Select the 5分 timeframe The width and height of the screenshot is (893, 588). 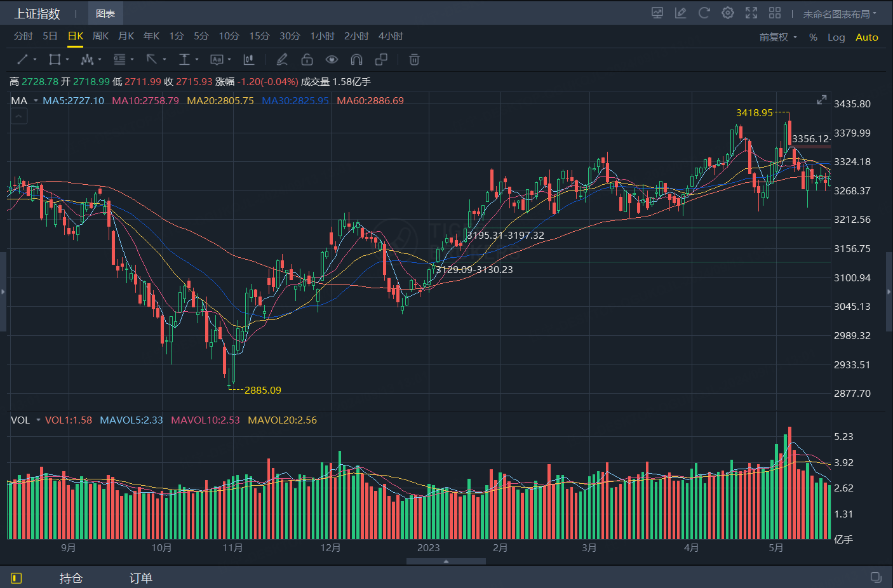(201, 36)
